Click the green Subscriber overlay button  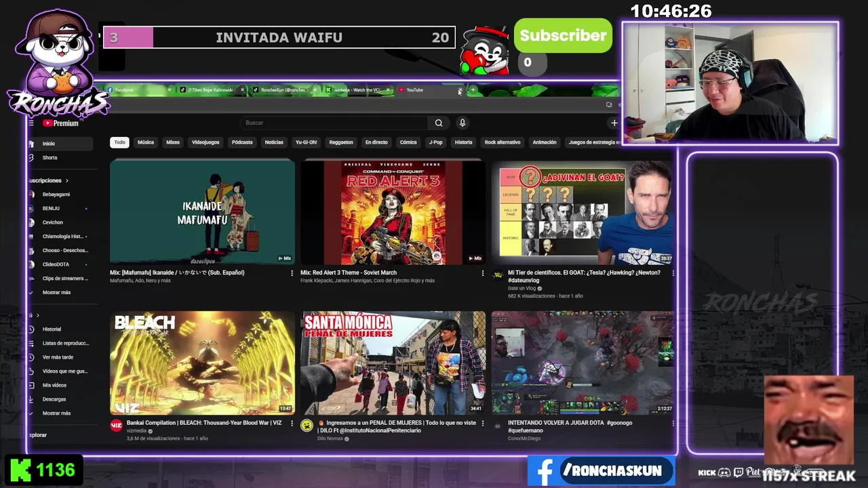point(563,36)
